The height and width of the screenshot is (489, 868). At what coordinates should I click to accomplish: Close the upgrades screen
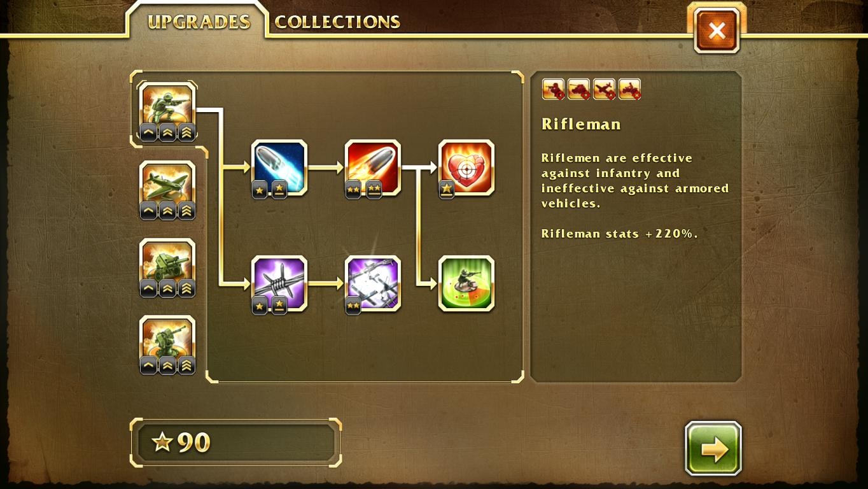coord(717,31)
